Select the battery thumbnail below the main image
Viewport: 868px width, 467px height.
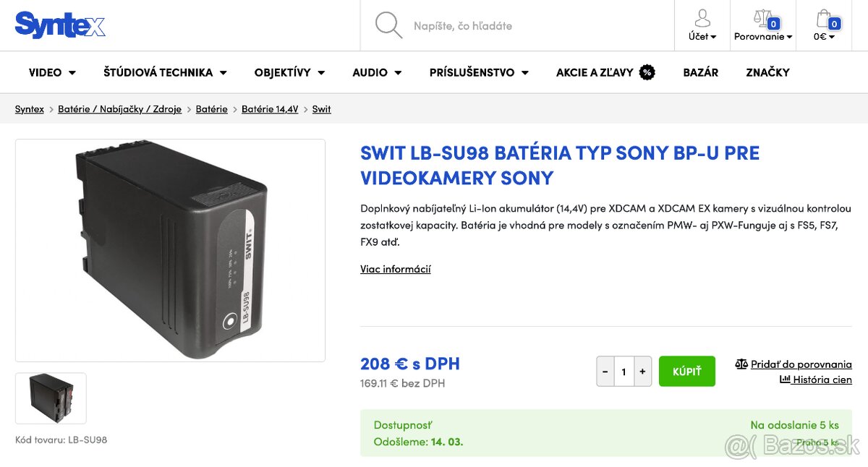pos(51,398)
